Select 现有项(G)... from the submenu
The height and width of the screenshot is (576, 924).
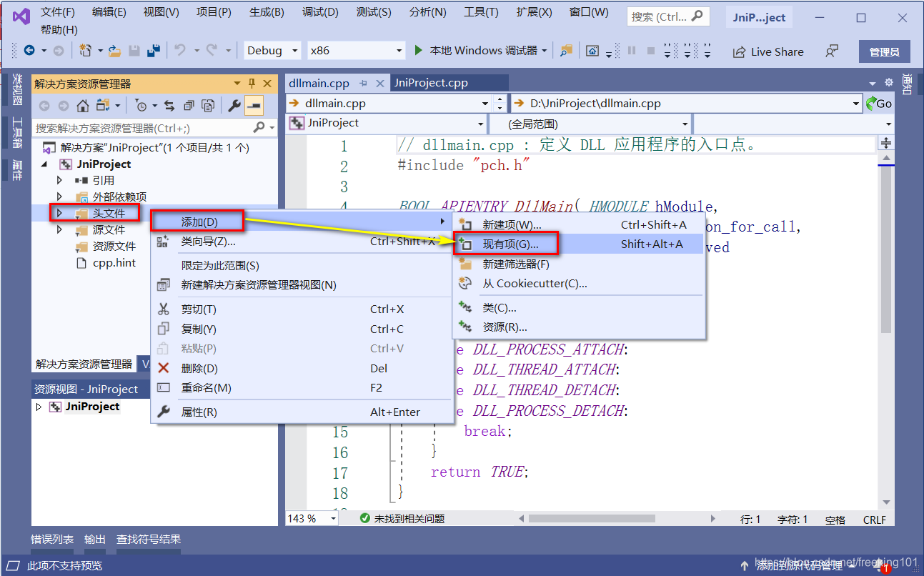pos(580,244)
